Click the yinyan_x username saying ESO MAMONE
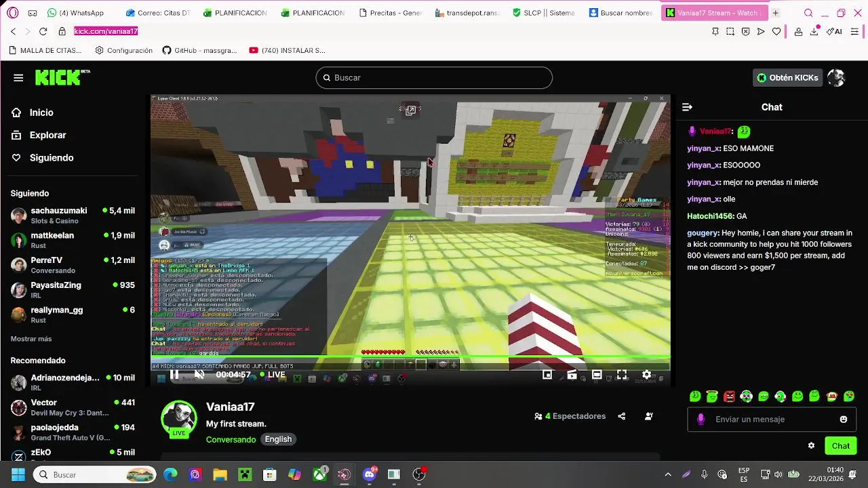Viewport: 868px width, 488px height. point(703,148)
